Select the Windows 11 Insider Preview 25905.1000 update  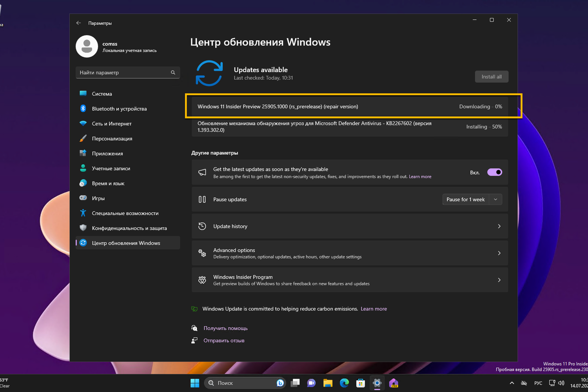click(350, 106)
